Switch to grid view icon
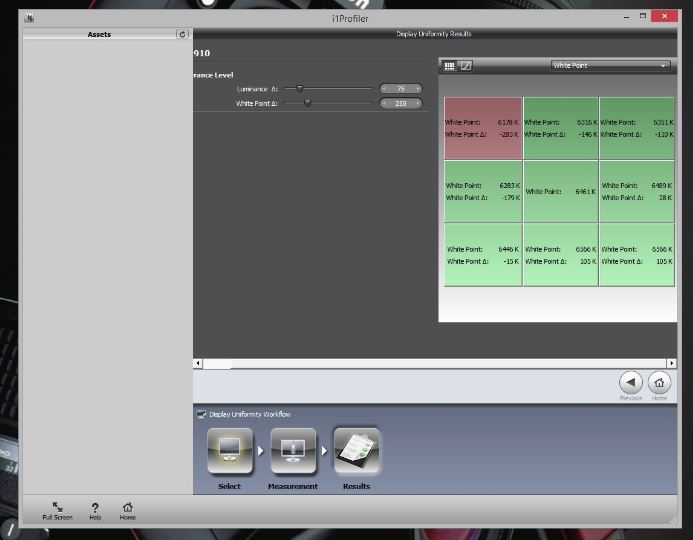Image resolution: width=693 pixels, height=540 pixels. (449, 66)
